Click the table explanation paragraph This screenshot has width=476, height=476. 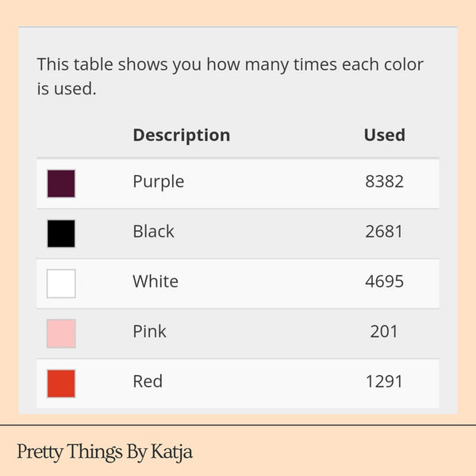click(230, 76)
